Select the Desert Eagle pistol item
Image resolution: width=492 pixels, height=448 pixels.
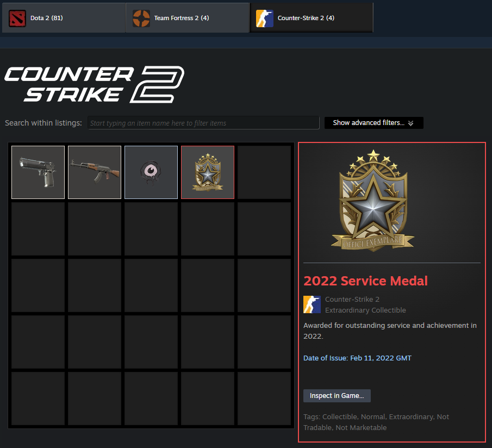click(38, 172)
